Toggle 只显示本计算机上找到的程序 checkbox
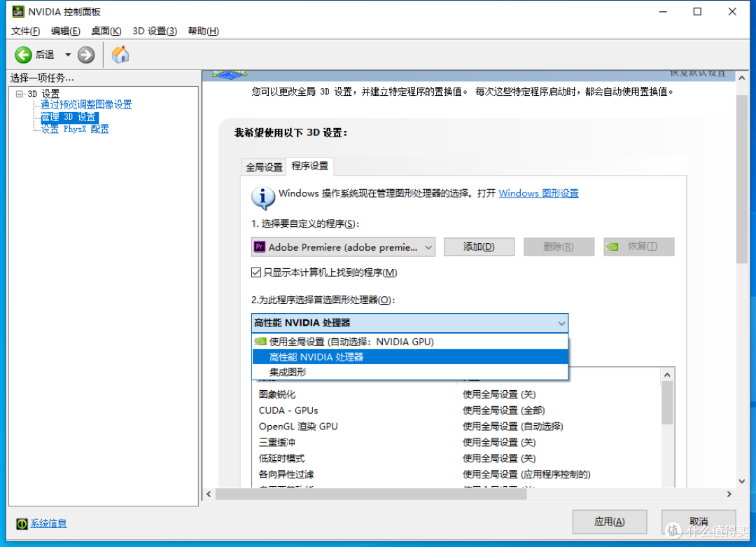 pos(256,272)
